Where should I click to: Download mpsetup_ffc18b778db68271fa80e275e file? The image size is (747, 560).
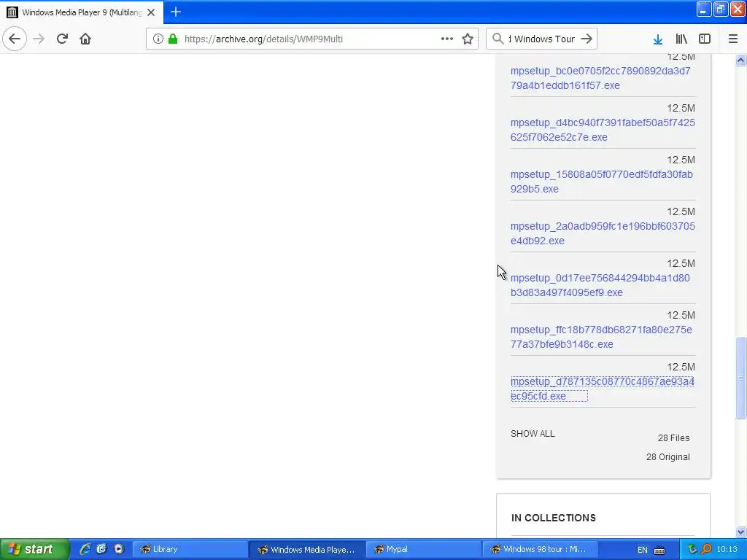601,337
